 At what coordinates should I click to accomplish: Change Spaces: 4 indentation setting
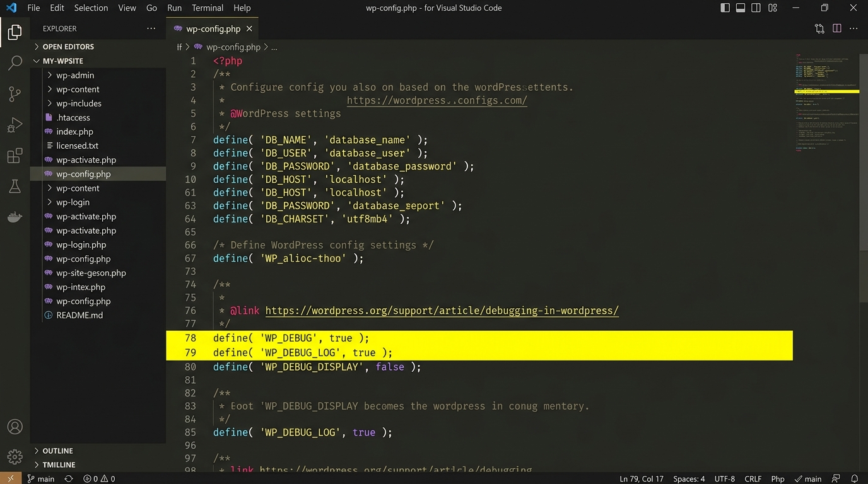tap(689, 478)
